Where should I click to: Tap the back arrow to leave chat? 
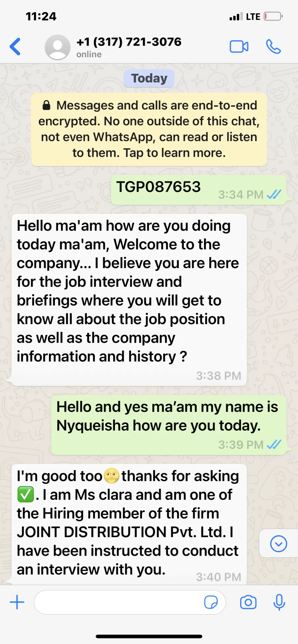coord(15,47)
